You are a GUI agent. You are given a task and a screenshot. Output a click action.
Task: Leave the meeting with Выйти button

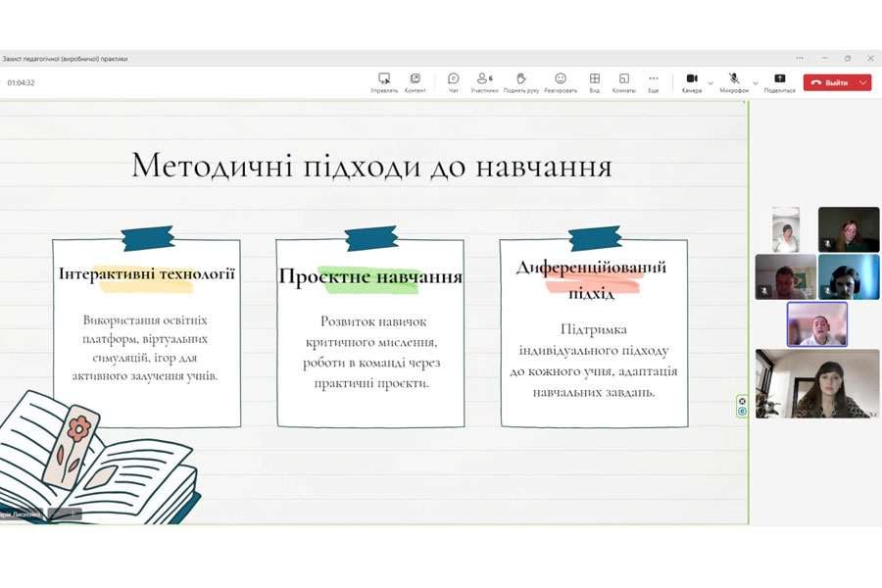[829, 83]
